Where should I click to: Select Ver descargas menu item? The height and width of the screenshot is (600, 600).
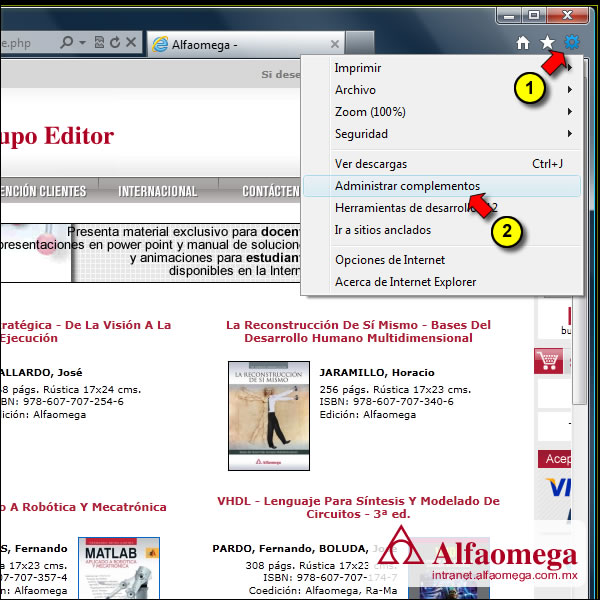[442, 164]
